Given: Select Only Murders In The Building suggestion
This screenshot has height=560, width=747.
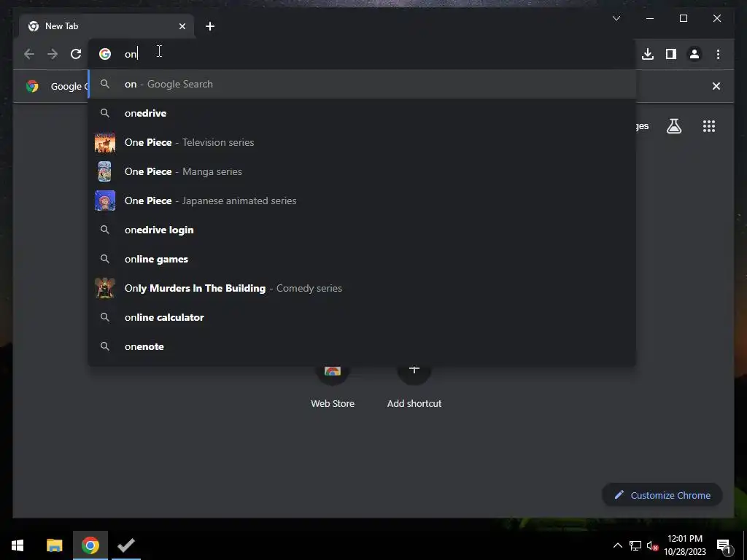Looking at the screenshot, I should pos(362,288).
